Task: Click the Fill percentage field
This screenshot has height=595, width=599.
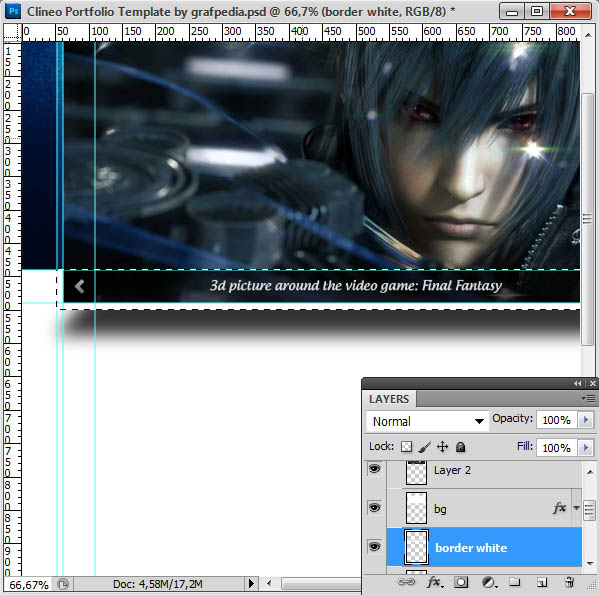Action: point(557,448)
